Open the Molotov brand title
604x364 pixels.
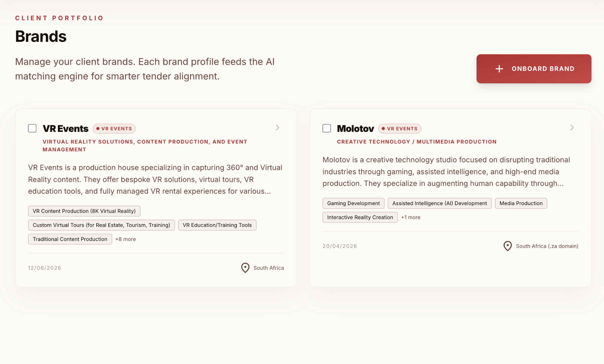coord(355,129)
